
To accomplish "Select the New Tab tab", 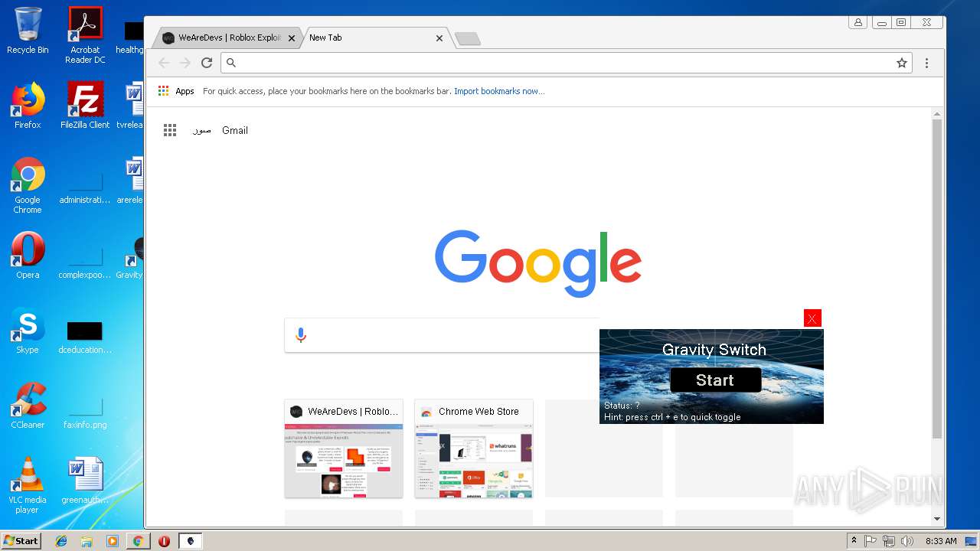I will coord(371,37).
